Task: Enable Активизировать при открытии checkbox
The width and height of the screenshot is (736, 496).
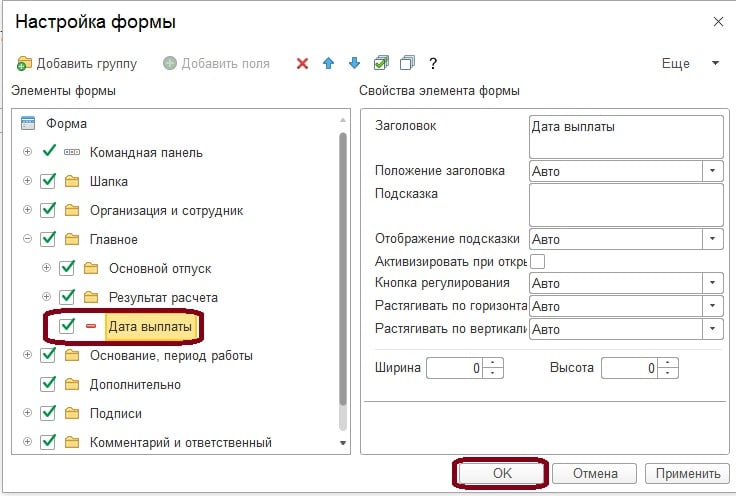Action: coord(537,261)
